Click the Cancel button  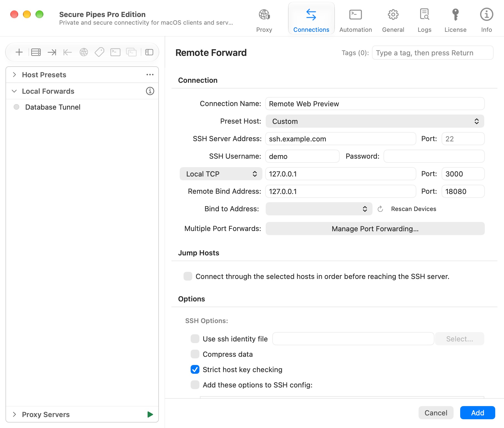click(x=436, y=413)
